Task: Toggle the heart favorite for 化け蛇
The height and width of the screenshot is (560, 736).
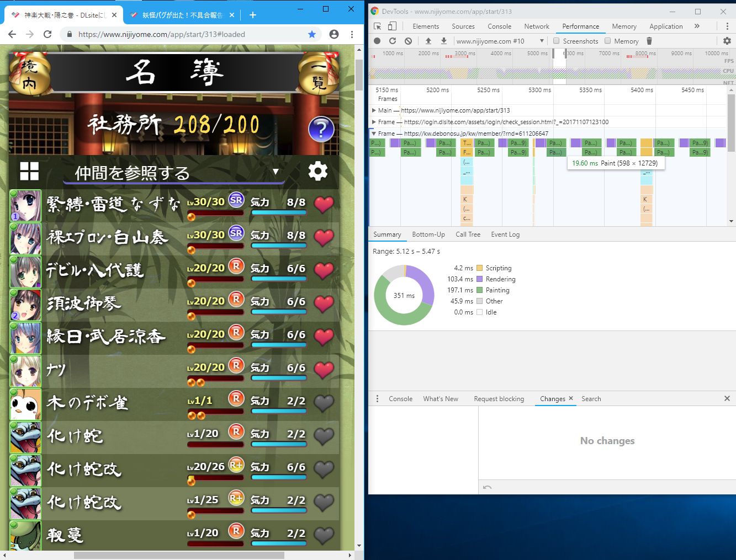Action: tap(324, 436)
